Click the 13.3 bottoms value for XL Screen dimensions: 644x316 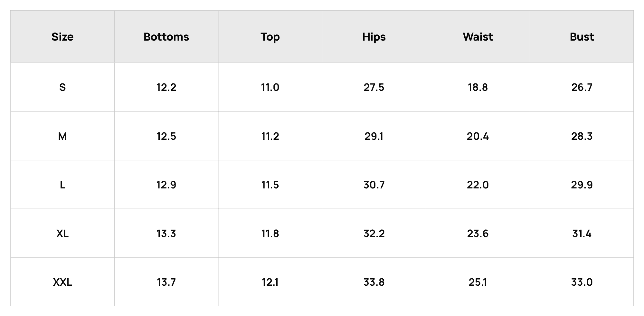[166, 234]
